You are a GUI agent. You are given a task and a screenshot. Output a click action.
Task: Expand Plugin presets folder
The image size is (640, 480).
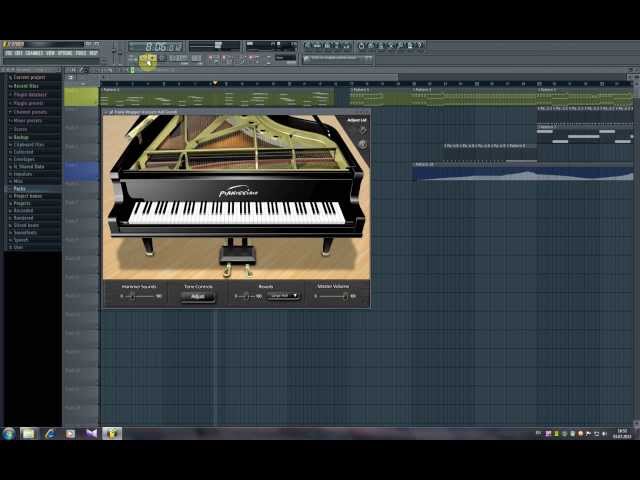[x=28, y=103]
